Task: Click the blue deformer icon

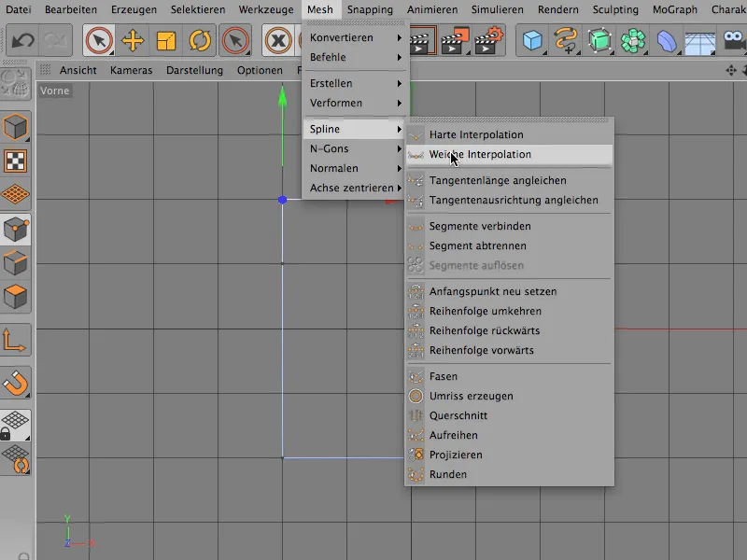Action: click(667, 41)
